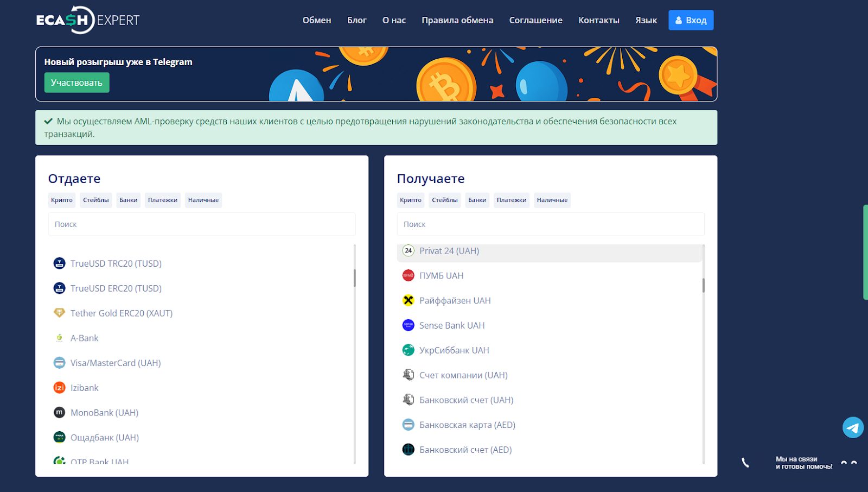This screenshot has width=868, height=492.
Task: Open the Язык language dropdown
Action: (x=646, y=20)
